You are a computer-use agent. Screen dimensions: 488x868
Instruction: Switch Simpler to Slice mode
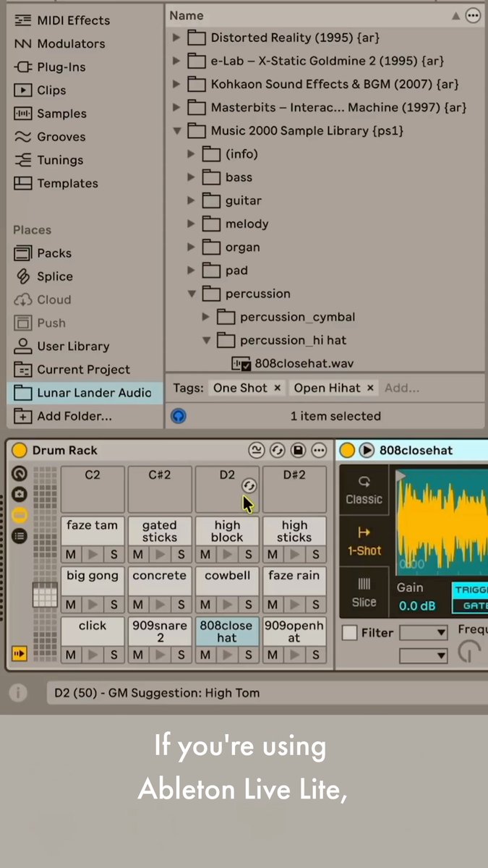tap(364, 592)
